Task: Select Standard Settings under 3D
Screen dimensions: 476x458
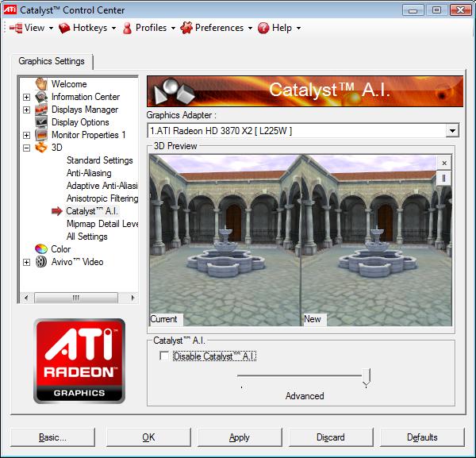Action: pyautogui.click(x=100, y=160)
